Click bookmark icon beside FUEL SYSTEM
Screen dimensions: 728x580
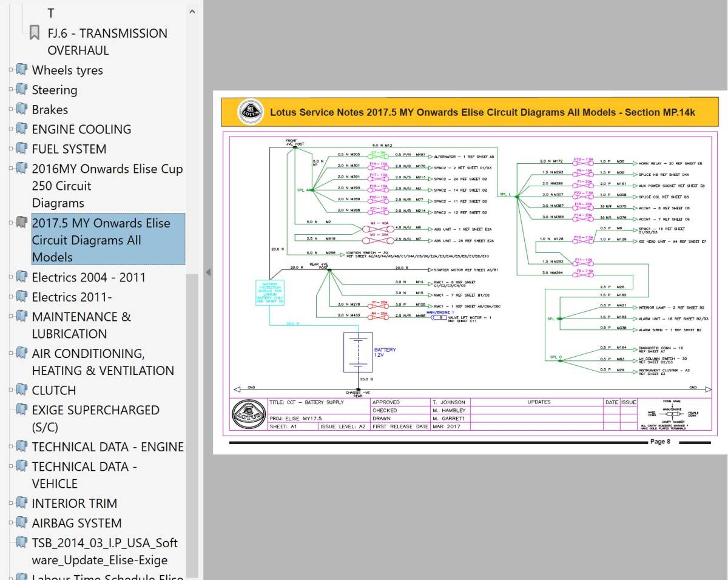coord(22,149)
